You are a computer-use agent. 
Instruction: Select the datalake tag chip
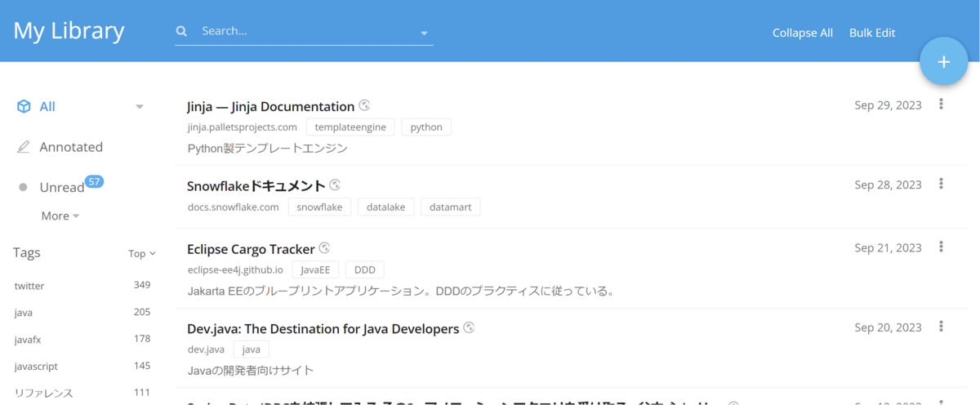386,207
